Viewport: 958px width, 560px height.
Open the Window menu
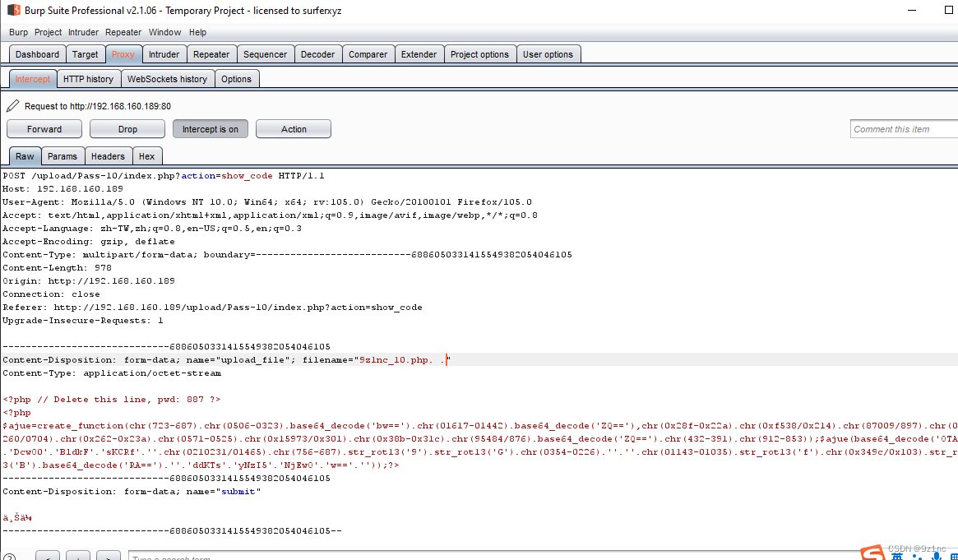point(165,32)
